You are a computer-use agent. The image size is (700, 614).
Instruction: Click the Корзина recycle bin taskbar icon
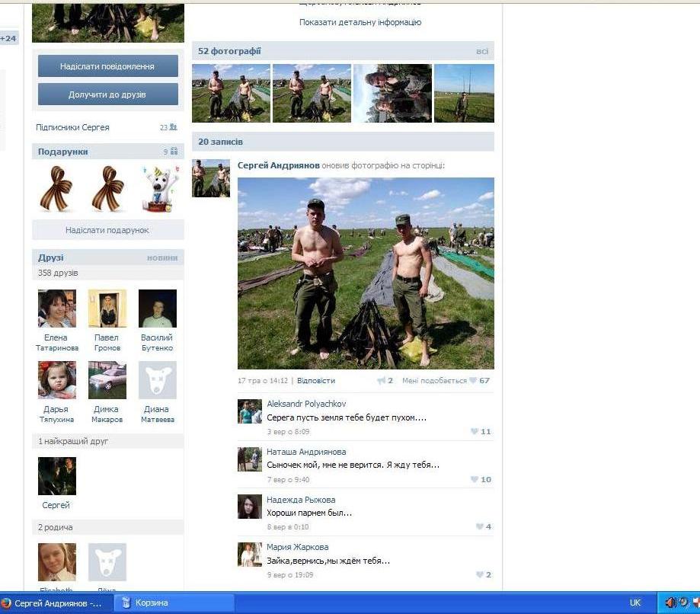[126, 603]
